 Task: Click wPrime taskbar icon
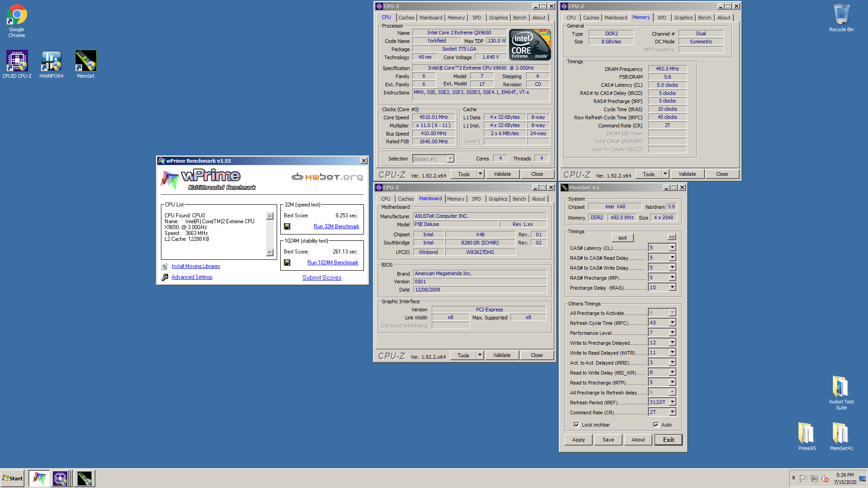point(39,478)
